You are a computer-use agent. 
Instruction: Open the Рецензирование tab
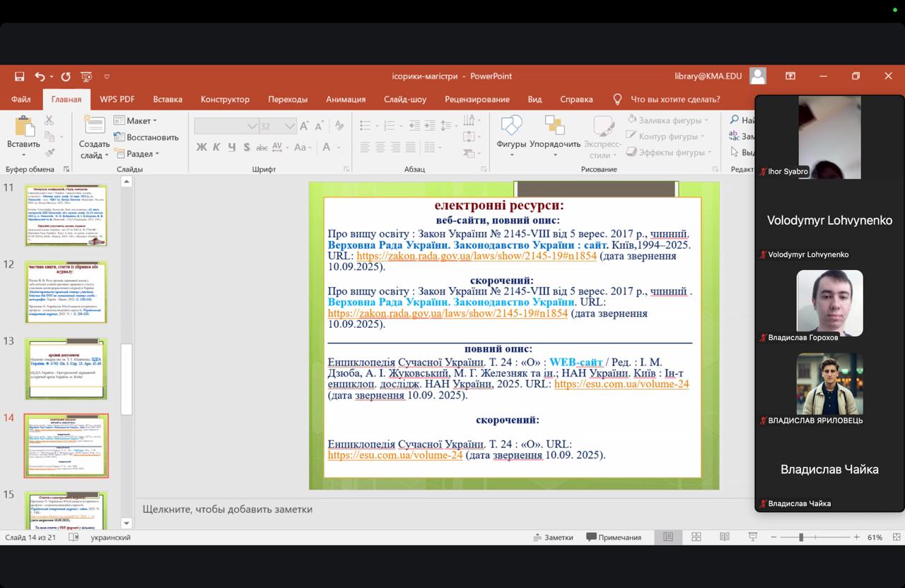[x=477, y=100]
